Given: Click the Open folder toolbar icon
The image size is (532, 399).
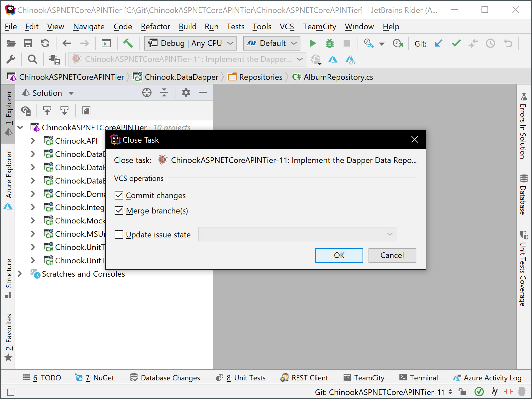Looking at the screenshot, I should tap(11, 43).
